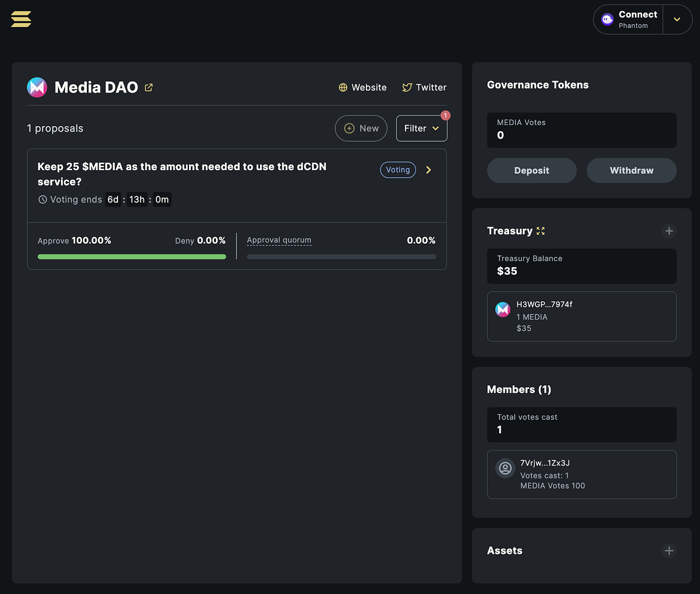The image size is (700, 594).
Task: Click the Governance Tokens heading
Action: [538, 85]
